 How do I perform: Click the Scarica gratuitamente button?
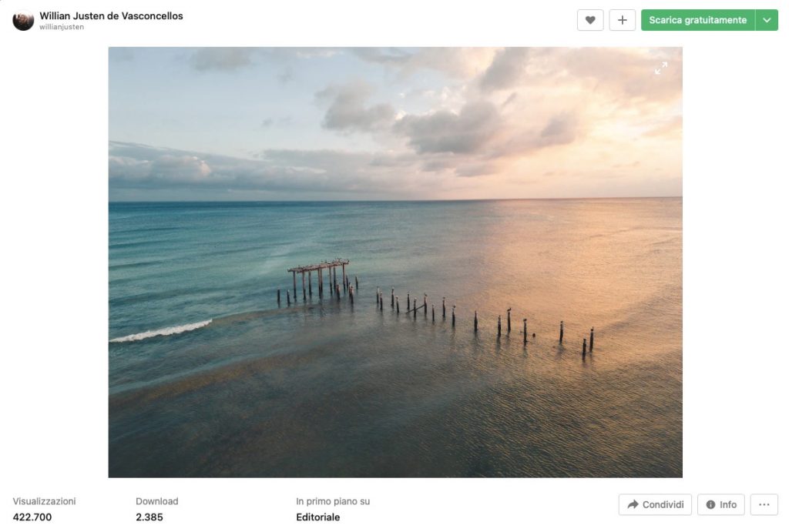tap(697, 20)
